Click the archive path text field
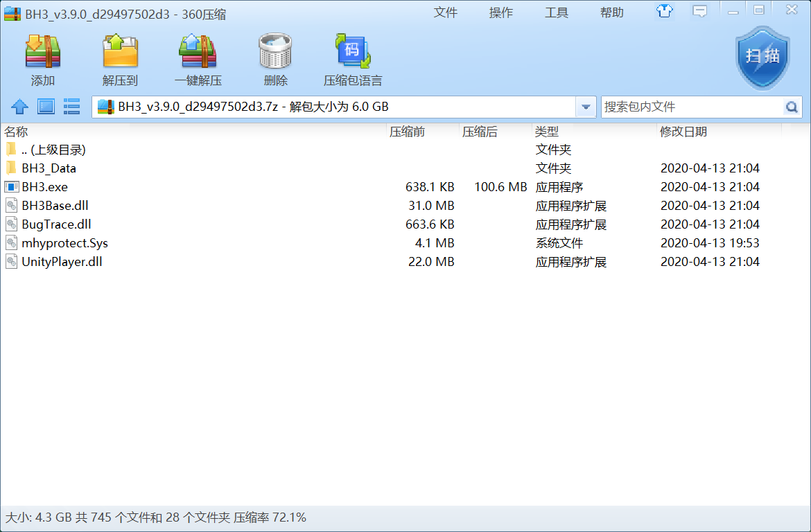Viewport: 811px width, 532px height. tap(333, 107)
